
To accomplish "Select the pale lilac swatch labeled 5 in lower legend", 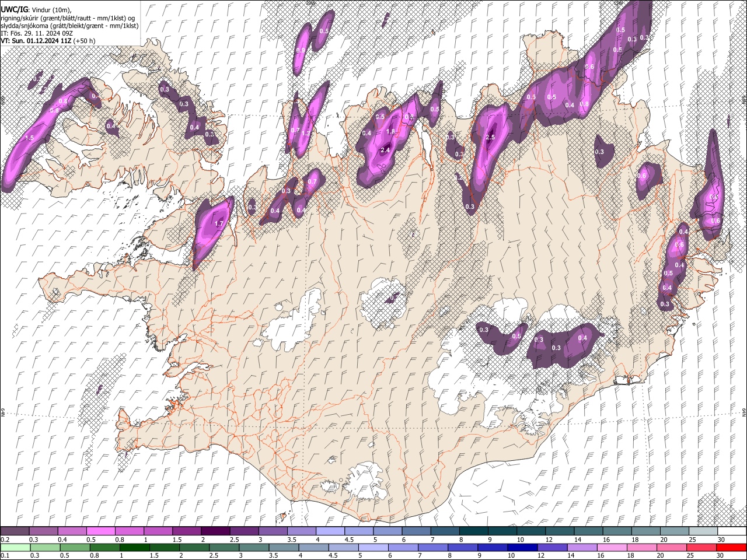I will (x=373, y=548).
